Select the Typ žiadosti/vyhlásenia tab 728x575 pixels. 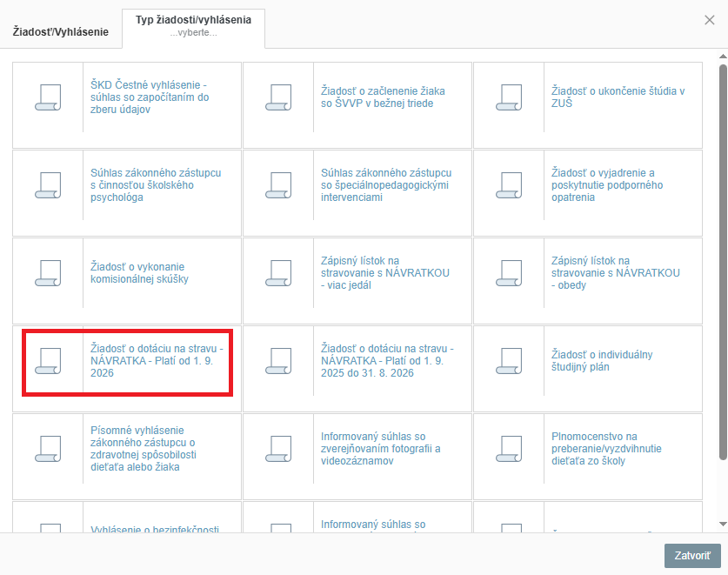pos(194,26)
